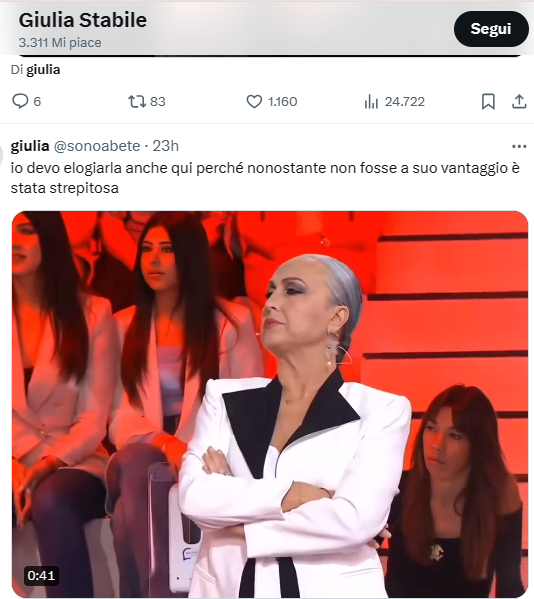Click the 24.722 views count

point(405,102)
